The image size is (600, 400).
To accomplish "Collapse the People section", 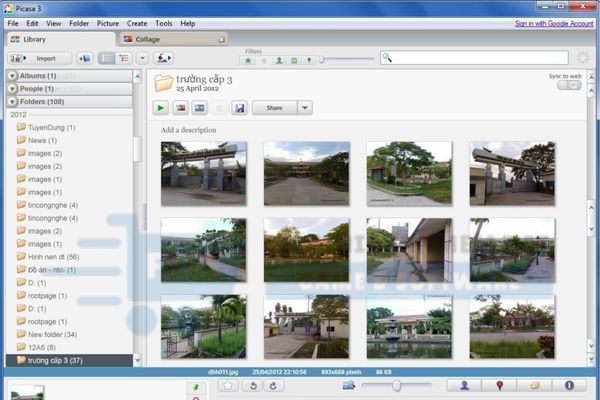I will click(x=12, y=89).
